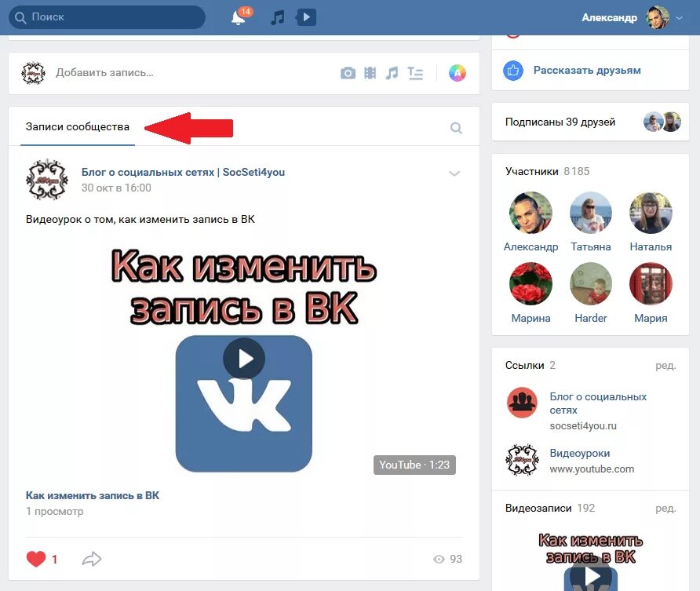
Task: Click the community avatar in add post box
Action: [x=34, y=73]
